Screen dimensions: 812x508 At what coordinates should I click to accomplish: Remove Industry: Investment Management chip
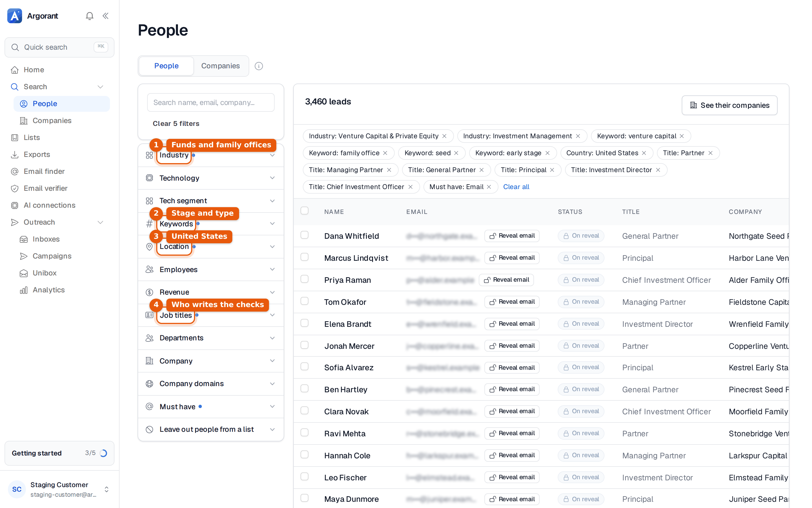coord(578,136)
